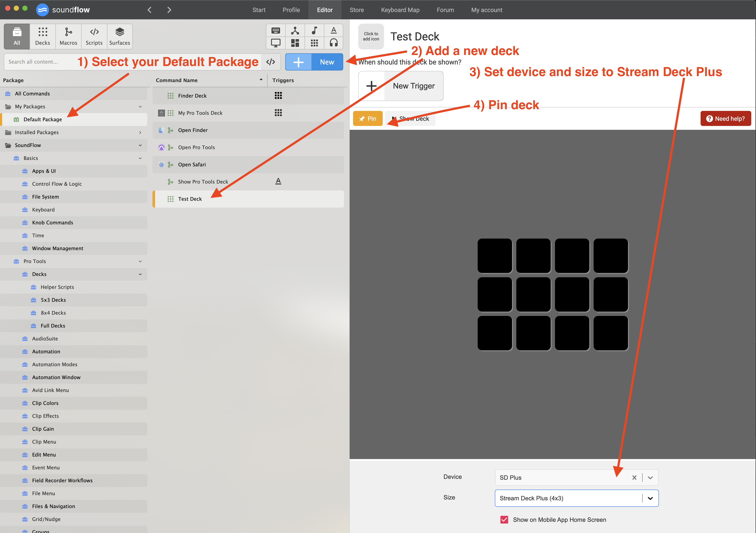Image resolution: width=756 pixels, height=533 pixels.
Task: Select the Clip Gain package
Action: coord(74,429)
